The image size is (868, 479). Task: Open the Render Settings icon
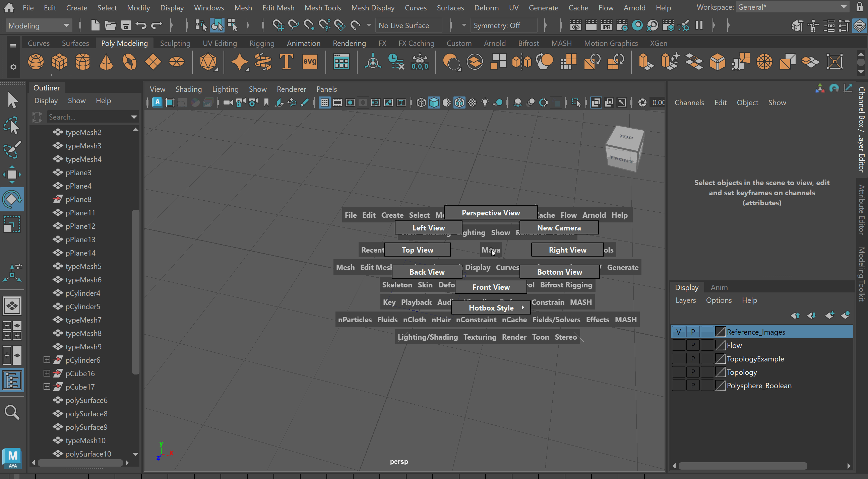(622, 25)
